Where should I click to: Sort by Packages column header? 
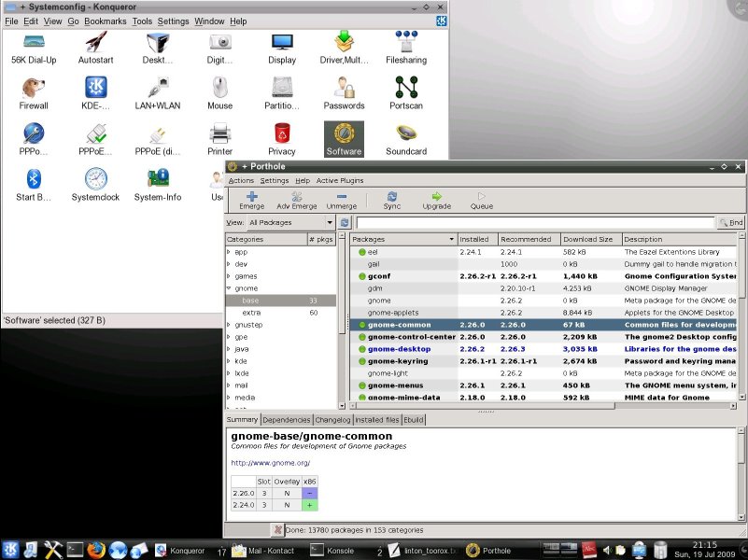(x=403, y=239)
